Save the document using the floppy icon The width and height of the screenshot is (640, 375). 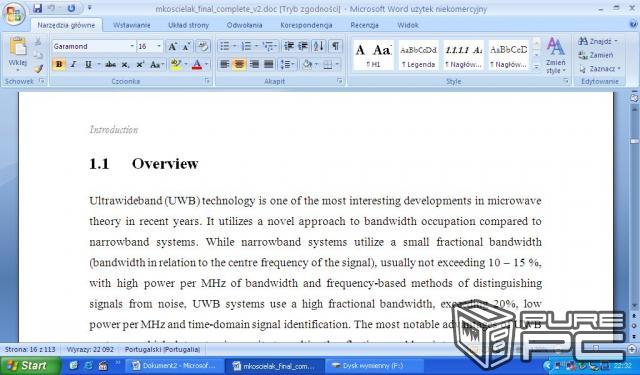click(38, 8)
